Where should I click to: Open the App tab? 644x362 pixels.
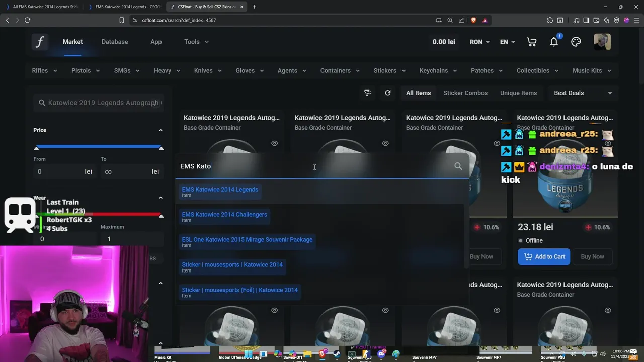(x=156, y=42)
